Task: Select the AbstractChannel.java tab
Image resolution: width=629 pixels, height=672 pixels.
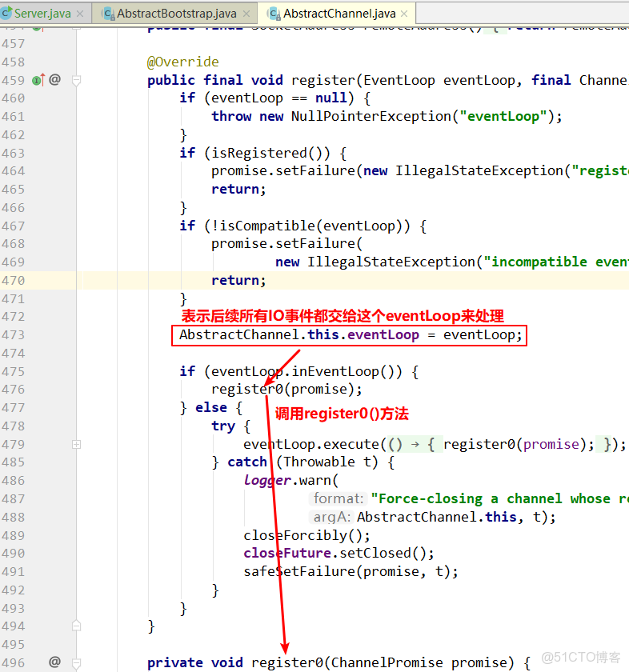Action: coord(339,14)
